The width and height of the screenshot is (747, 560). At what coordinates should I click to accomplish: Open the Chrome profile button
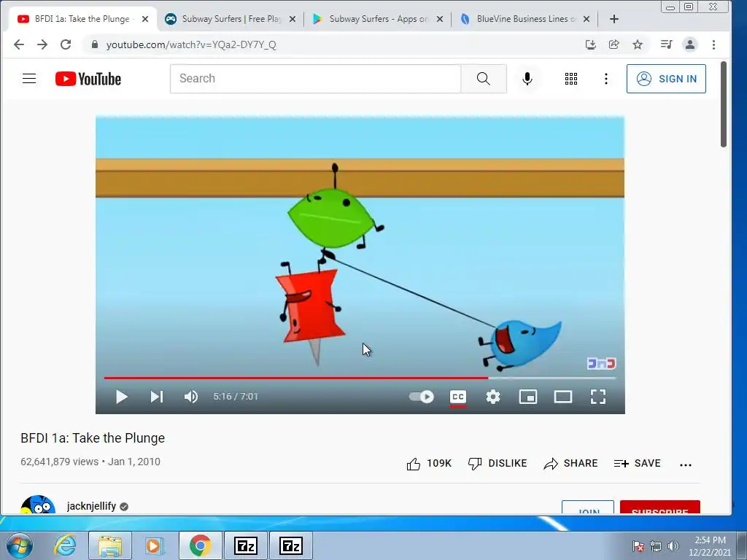pyautogui.click(x=690, y=44)
